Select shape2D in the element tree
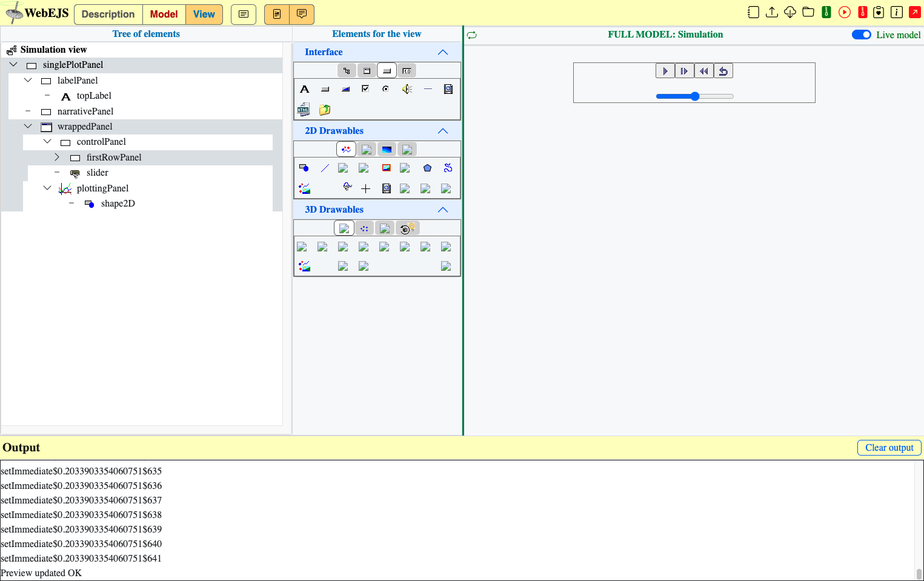924x581 pixels. [x=118, y=204]
